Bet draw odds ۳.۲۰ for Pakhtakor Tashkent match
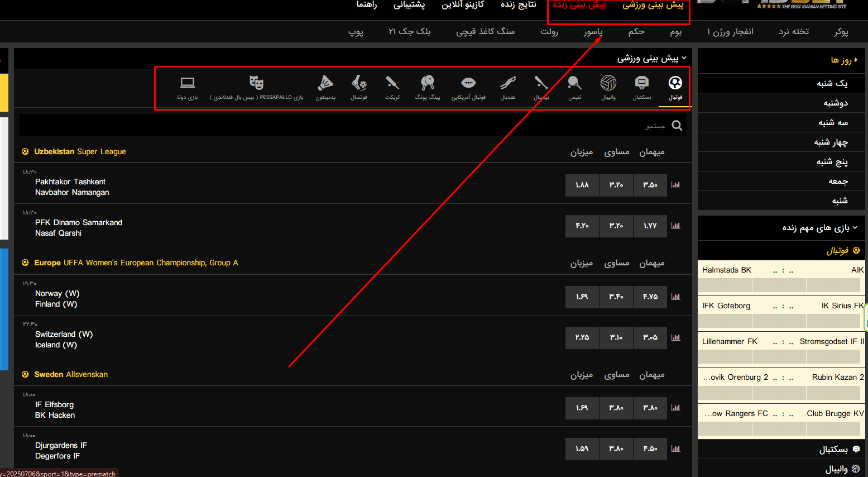Viewport: 868px width, 477px height. tap(616, 185)
